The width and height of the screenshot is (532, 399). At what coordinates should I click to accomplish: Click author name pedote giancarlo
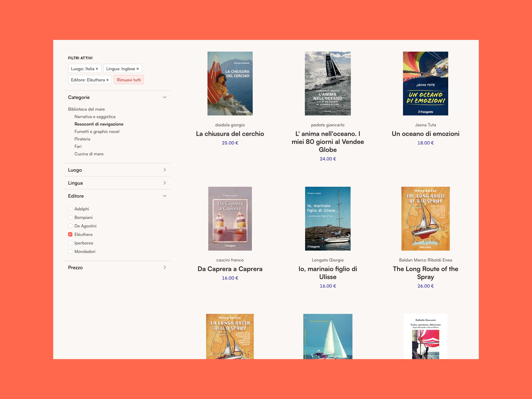(x=328, y=125)
